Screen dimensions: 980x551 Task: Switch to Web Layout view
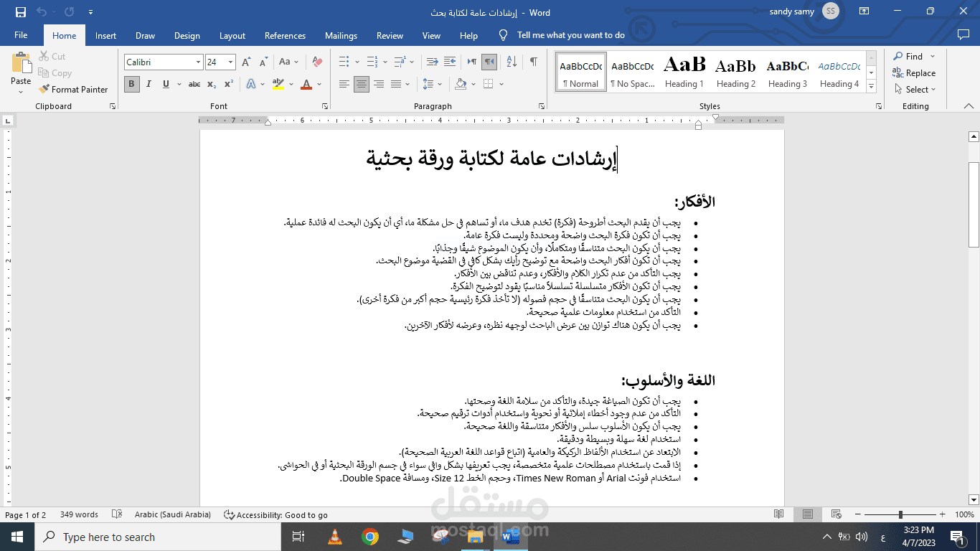pos(836,514)
